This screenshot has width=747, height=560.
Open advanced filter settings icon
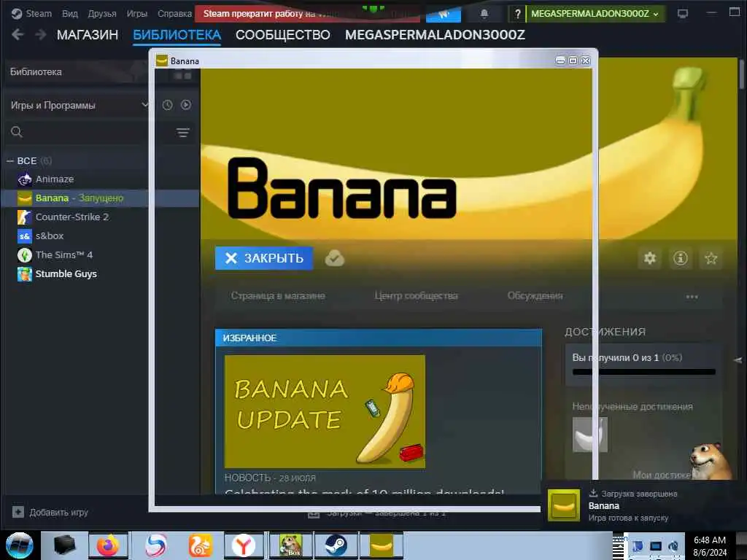(183, 133)
